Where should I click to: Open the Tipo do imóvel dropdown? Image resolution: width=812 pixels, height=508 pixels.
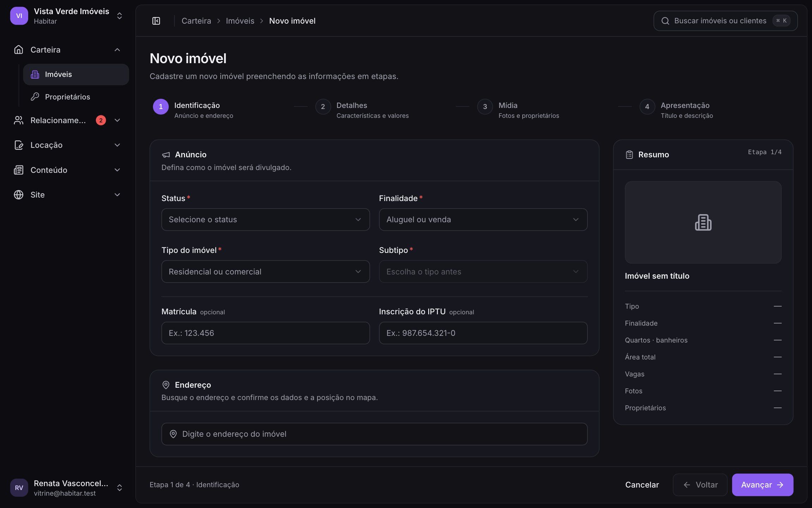click(266, 272)
